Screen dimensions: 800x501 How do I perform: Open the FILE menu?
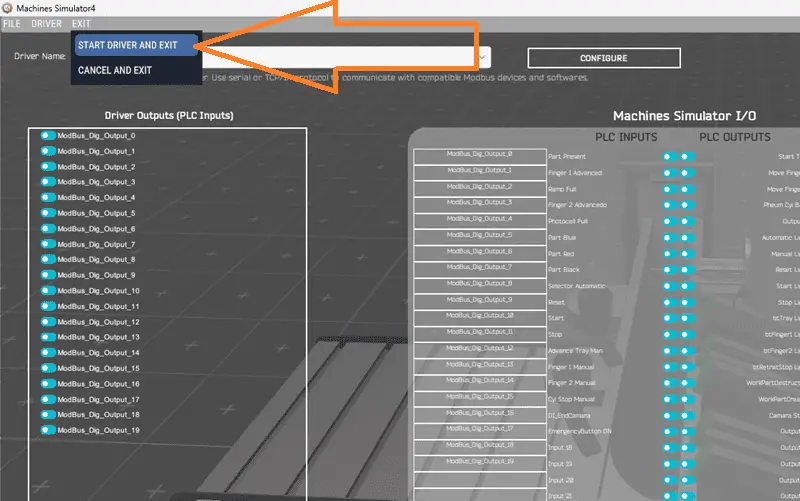12,24
